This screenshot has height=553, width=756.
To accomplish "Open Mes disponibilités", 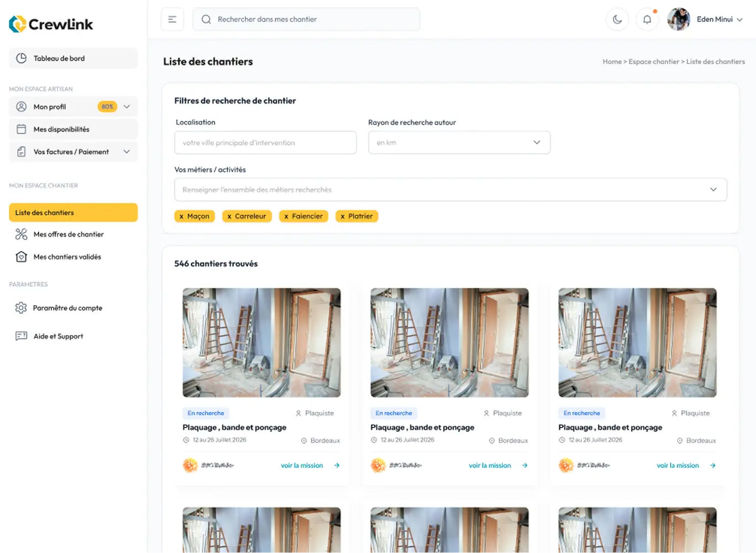I will pyautogui.click(x=73, y=129).
